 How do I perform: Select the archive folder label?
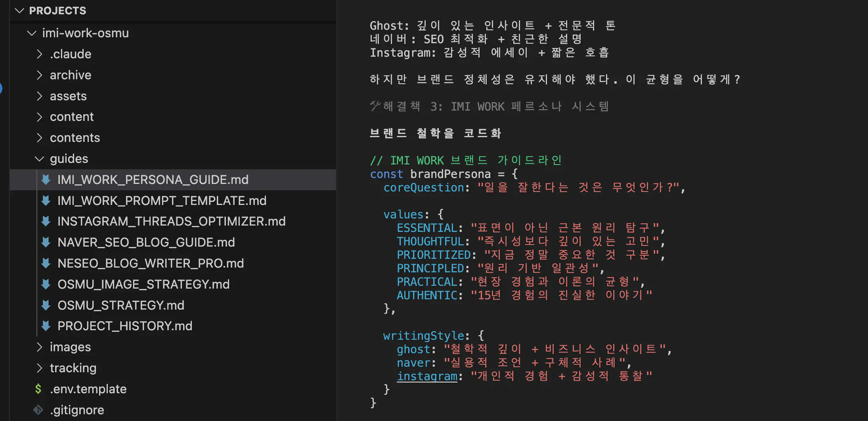pos(71,75)
